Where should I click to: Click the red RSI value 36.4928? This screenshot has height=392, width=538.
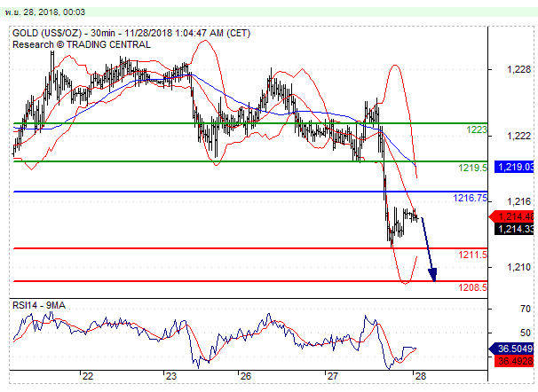point(514,361)
